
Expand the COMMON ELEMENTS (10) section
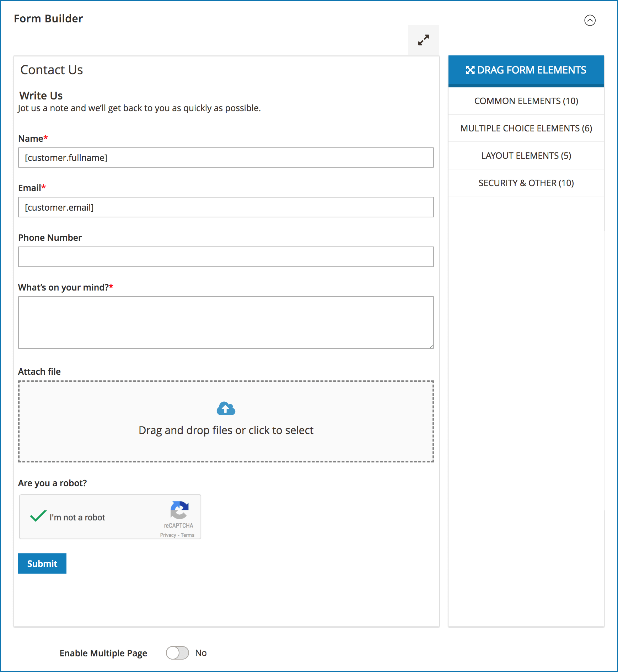coord(526,101)
